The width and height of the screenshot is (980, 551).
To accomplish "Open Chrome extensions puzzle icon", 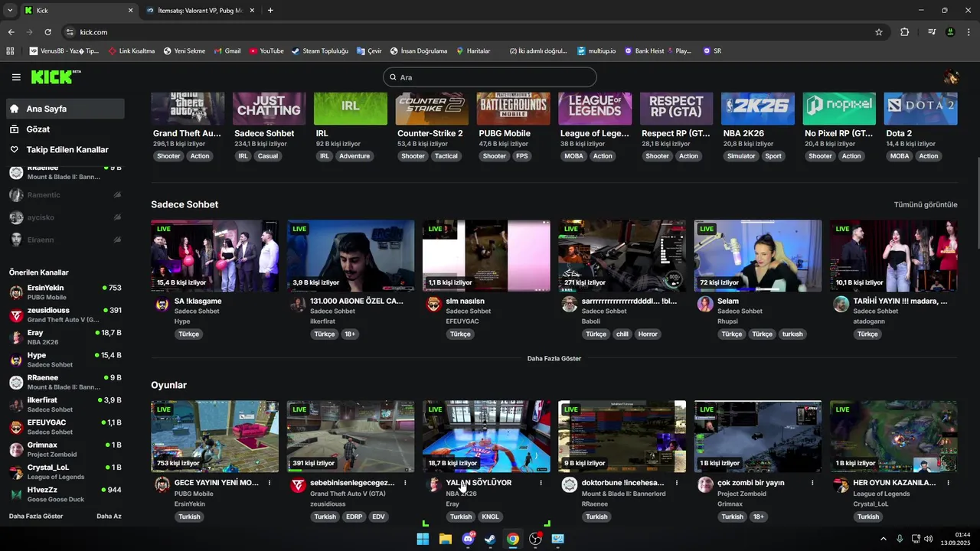I will tap(905, 32).
